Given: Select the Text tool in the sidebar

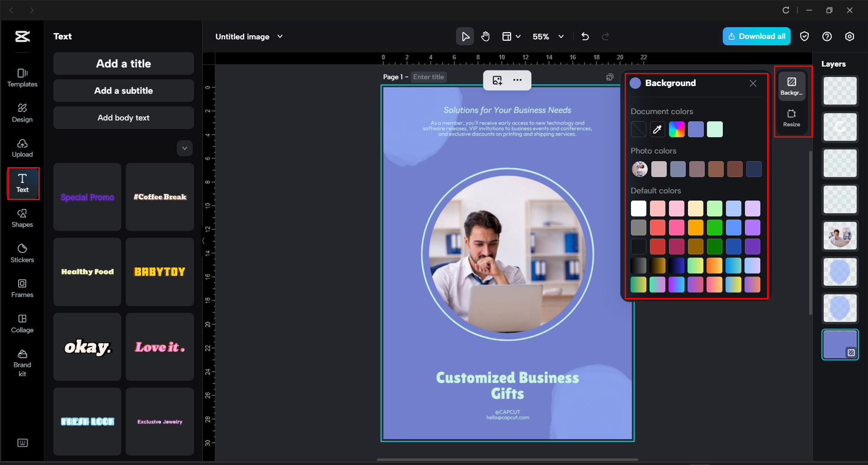Looking at the screenshot, I should (23, 183).
